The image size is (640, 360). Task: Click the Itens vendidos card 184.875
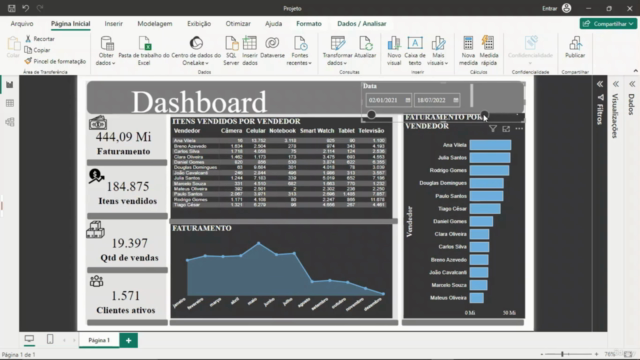(x=127, y=189)
